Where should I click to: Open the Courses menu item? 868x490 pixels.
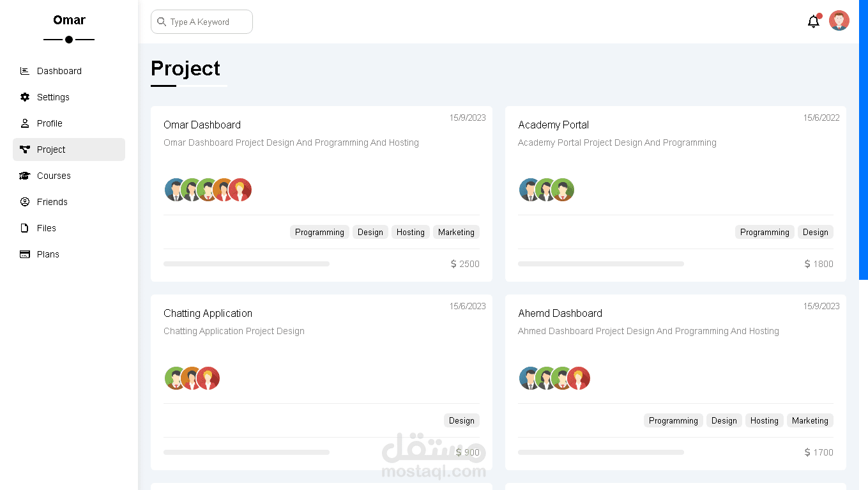click(x=54, y=176)
